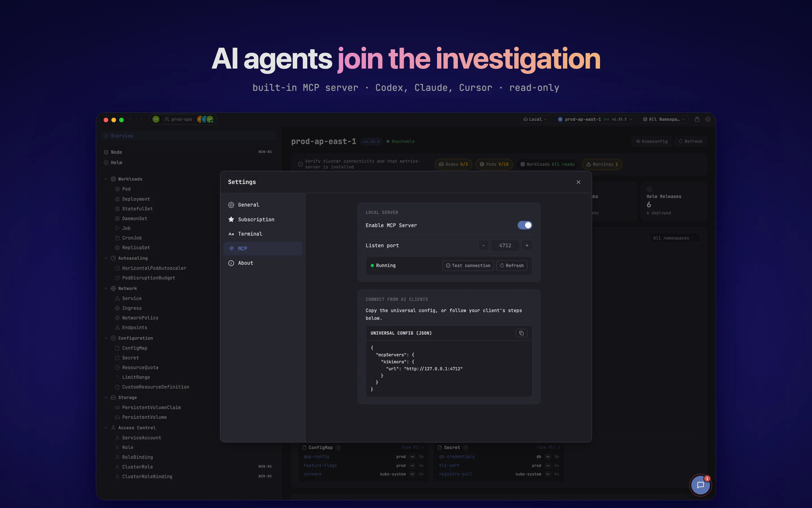Image resolution: width=812 pixels, height=508 pixels.
Task: Collapse the Network group
Action: pos(106,288)
